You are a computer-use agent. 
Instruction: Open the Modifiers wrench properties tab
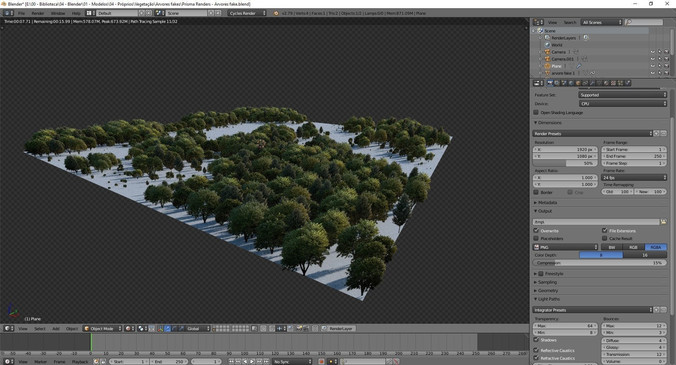point(592,83)
